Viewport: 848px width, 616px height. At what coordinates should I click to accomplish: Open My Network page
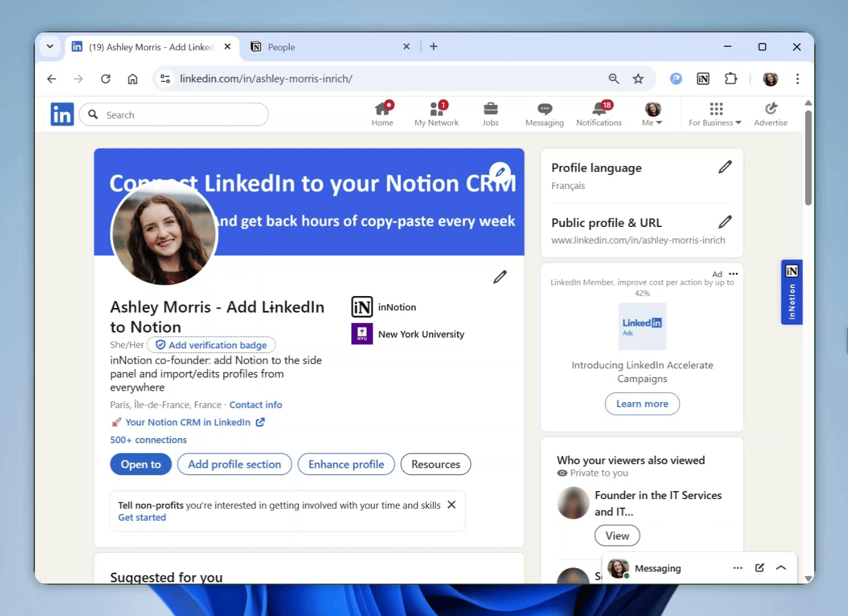click(437, 114)
